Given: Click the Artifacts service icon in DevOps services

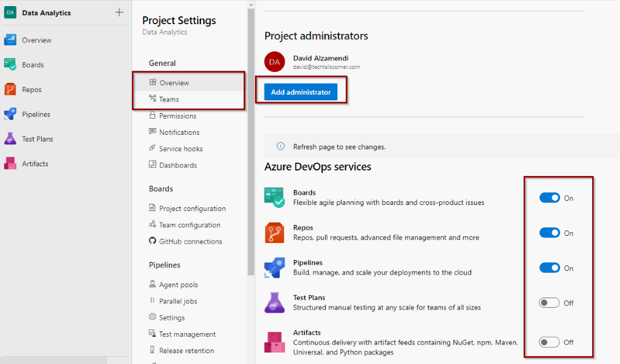Looking at the screenshot, I should (x=274, y=342).
